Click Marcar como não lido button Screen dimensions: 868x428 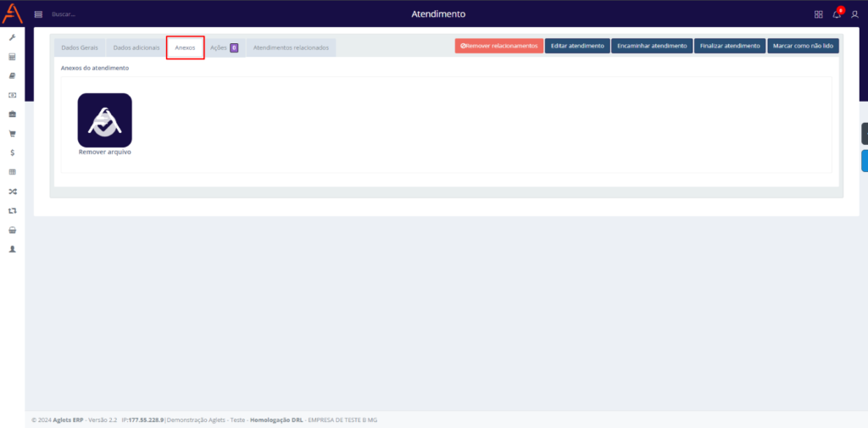pyautogui.click(x=803, y=46)
